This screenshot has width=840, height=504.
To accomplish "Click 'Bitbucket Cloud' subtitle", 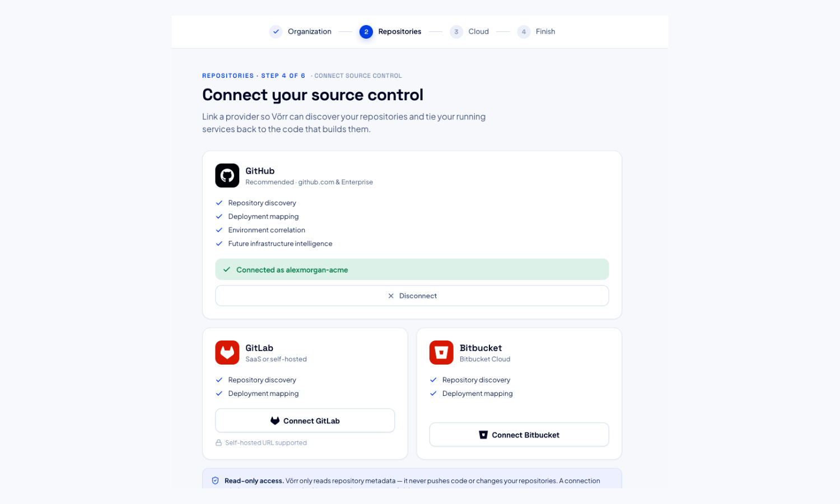I will (485, 359).
